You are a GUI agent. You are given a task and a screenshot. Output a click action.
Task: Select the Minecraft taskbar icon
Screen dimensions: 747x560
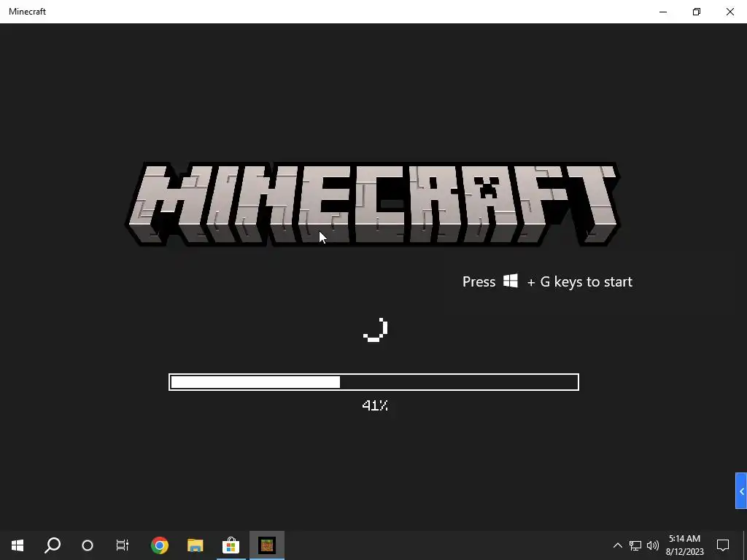267,545
